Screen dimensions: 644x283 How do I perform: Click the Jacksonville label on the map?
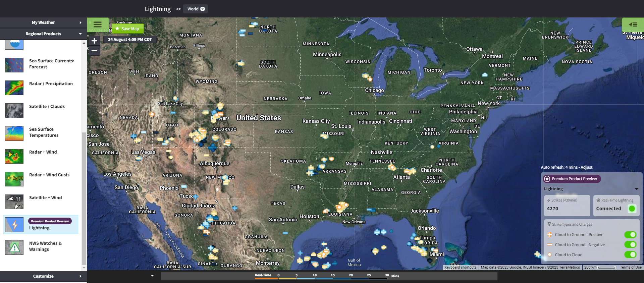click(x=425, y=211)
